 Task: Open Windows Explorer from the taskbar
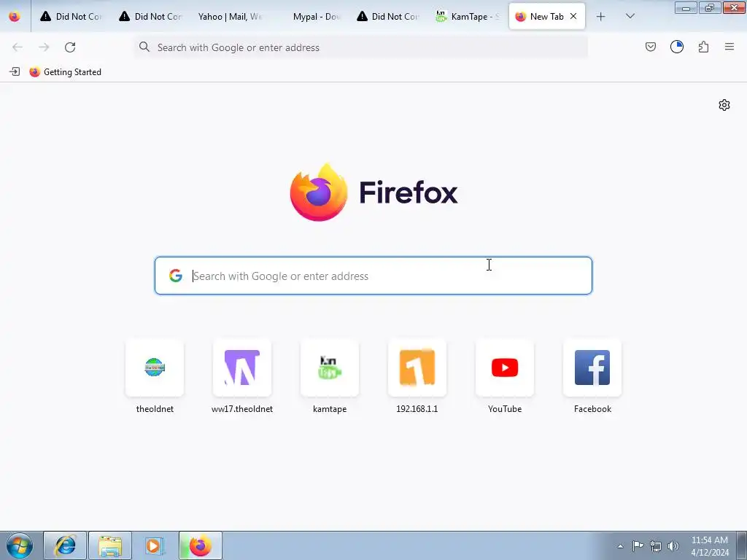pos(110,545)
